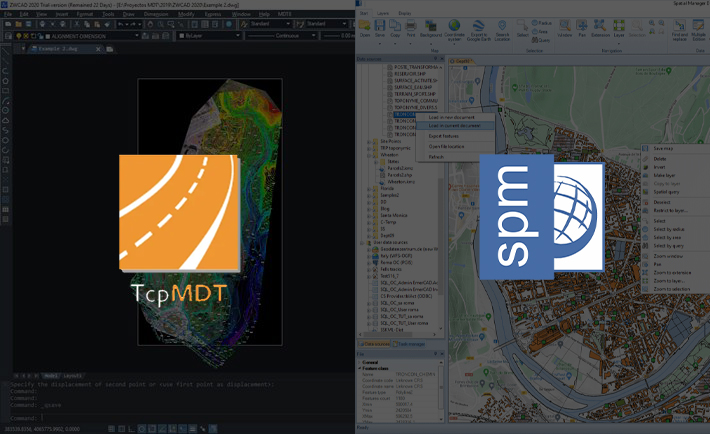Viewport: 710px width, 434px height.
Task: Switch to the Layers ribbon tab
Action: point(381,13)
